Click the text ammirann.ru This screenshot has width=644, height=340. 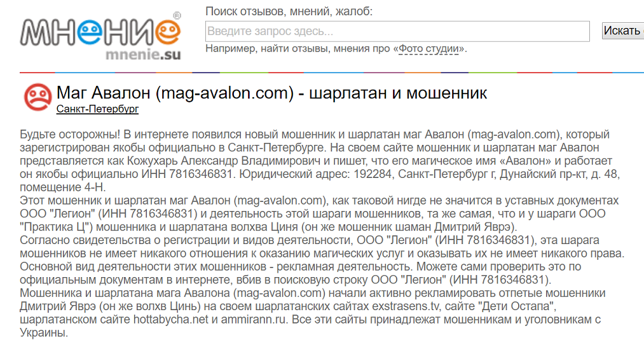pyautogui.click(x=253, y=320)
